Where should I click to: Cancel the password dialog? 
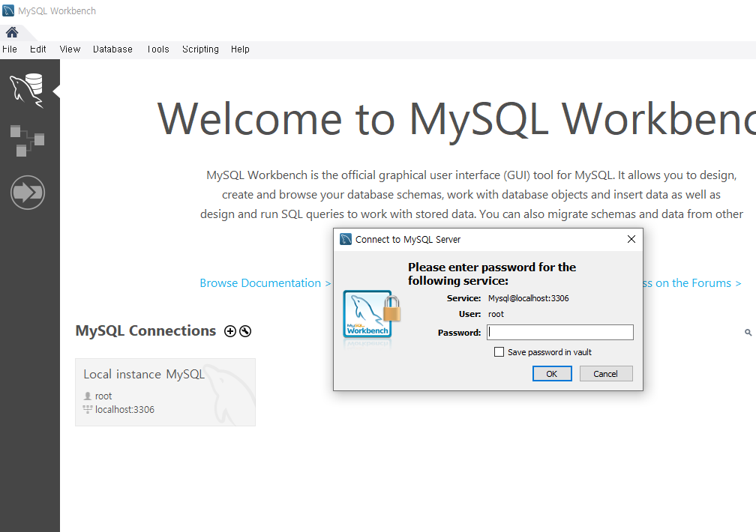[606, 373]
